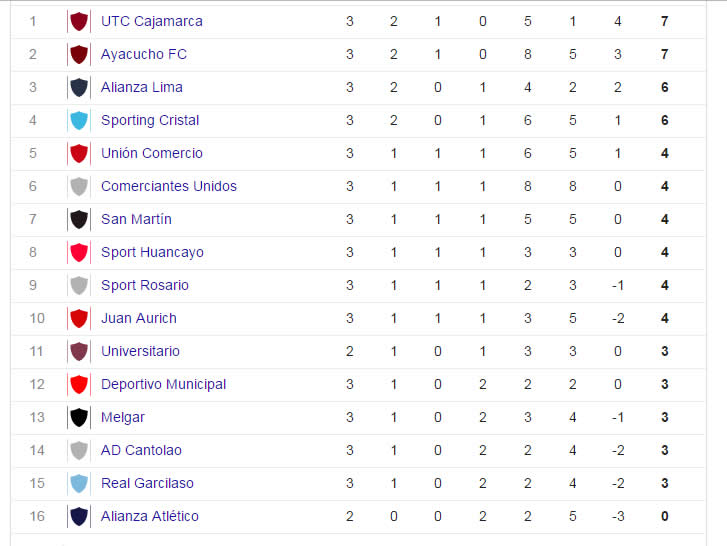Open the Sport Rosario team link

pos(145,286)
